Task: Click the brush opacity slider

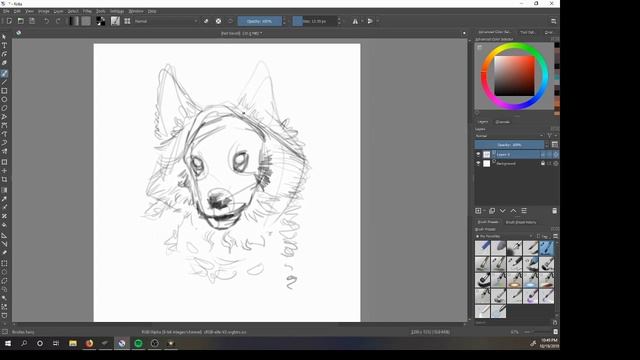Action: point(260,21)
